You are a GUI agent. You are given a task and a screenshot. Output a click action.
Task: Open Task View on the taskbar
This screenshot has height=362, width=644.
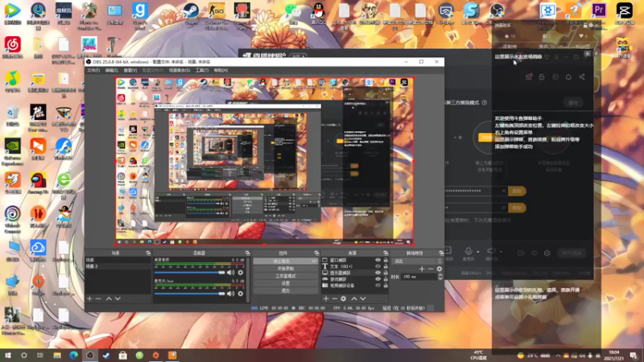[40, 356]
